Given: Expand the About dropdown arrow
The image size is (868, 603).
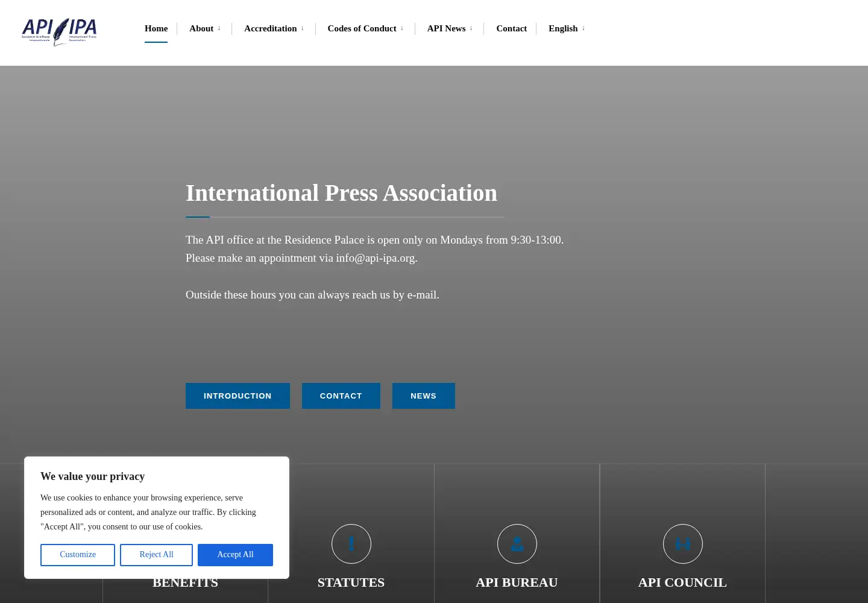Looking at the screenshot, I should pos(219,28).
